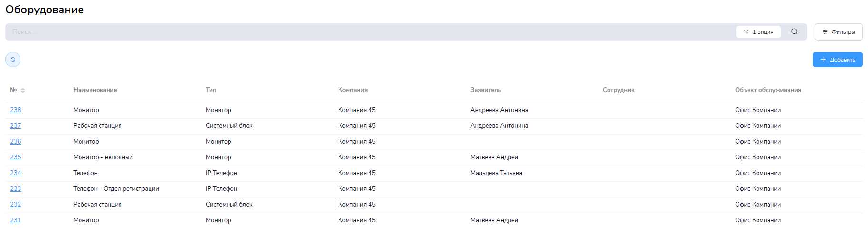868x228 pixels.
Task: Open equipment record 234
Action: [x=16, y=173]
